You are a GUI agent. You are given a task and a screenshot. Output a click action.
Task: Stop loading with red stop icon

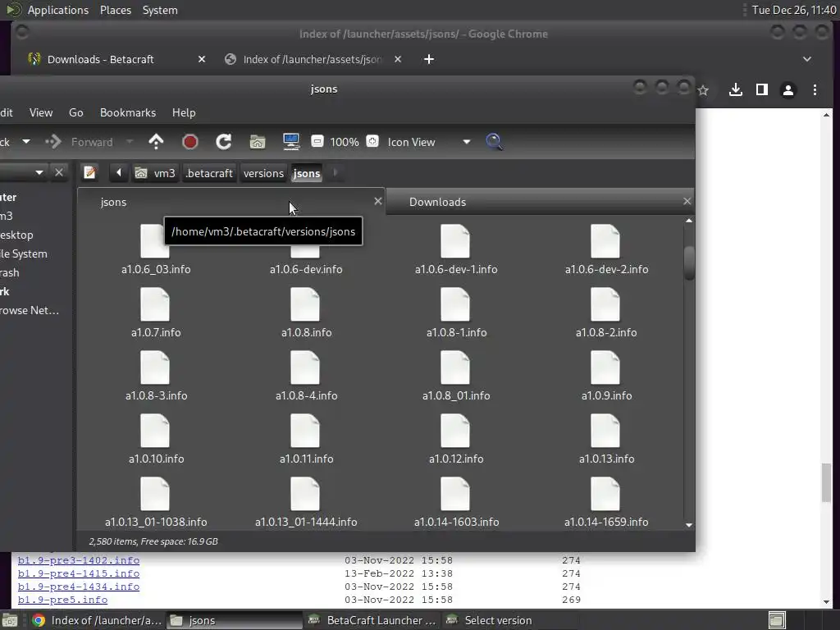click(189, 142)
